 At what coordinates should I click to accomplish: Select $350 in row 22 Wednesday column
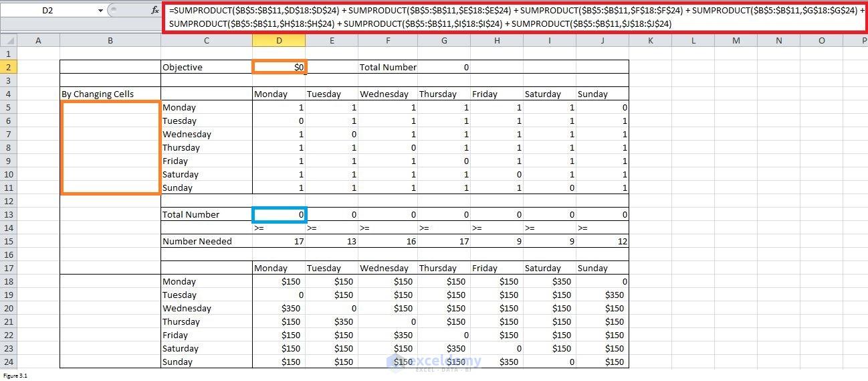click(x=388, y=335)
